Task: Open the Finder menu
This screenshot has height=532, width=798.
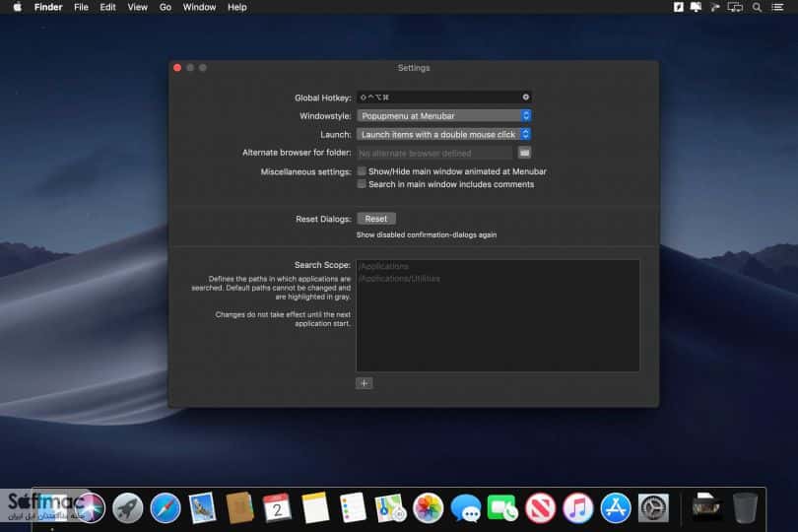Action: point(48,7)
